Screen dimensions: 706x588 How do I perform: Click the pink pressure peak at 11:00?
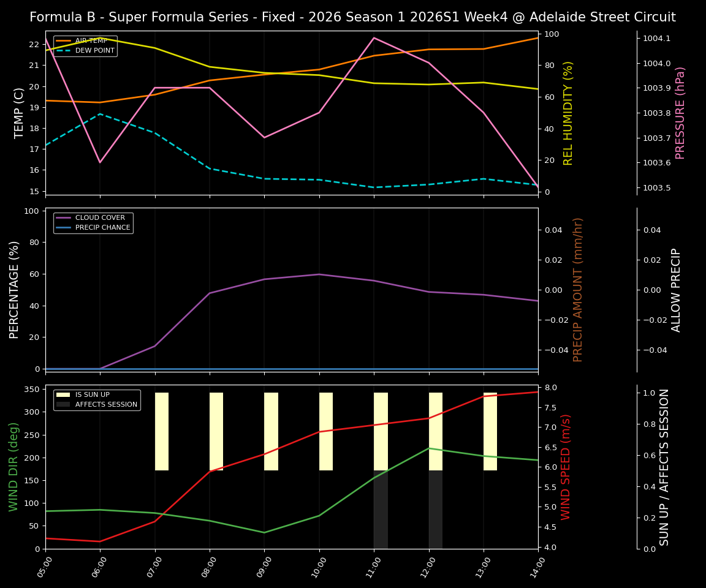pos(375,38)
